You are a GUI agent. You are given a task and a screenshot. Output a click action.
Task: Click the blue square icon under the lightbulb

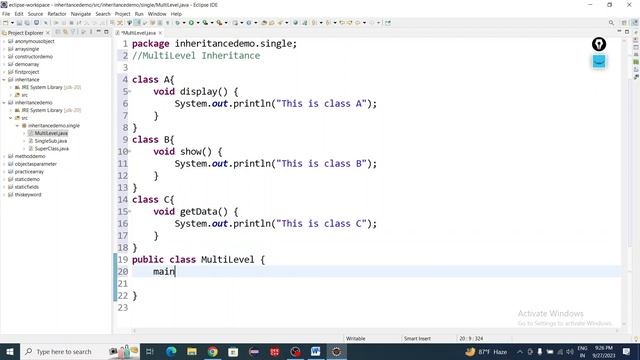pos(599,62)
